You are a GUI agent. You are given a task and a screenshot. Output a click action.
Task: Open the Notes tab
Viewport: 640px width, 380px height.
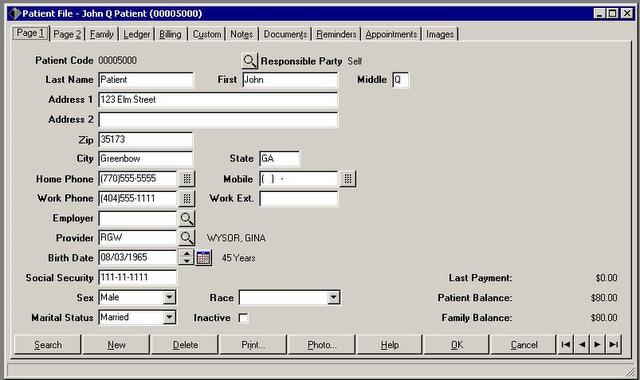pos(242,34)
